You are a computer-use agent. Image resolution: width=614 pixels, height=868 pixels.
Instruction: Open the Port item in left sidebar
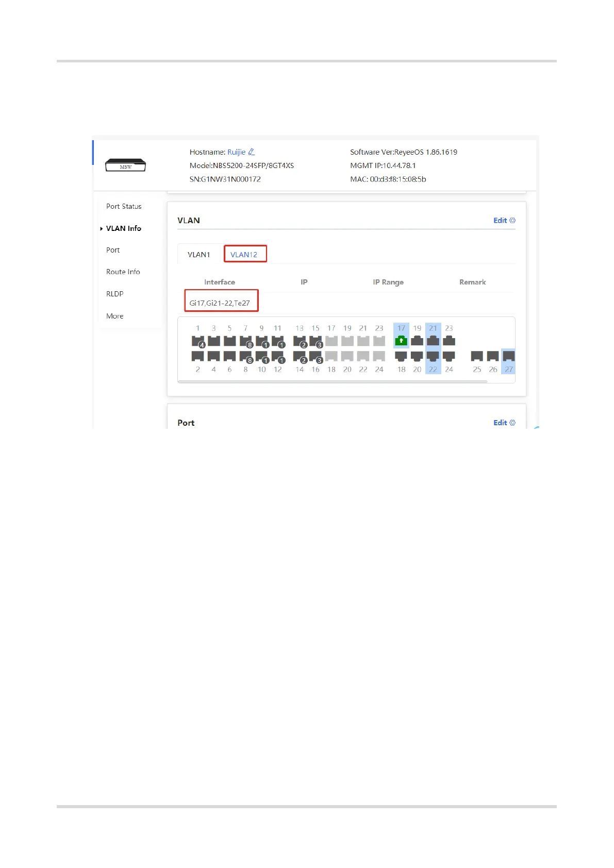click(x=113, y=250)
